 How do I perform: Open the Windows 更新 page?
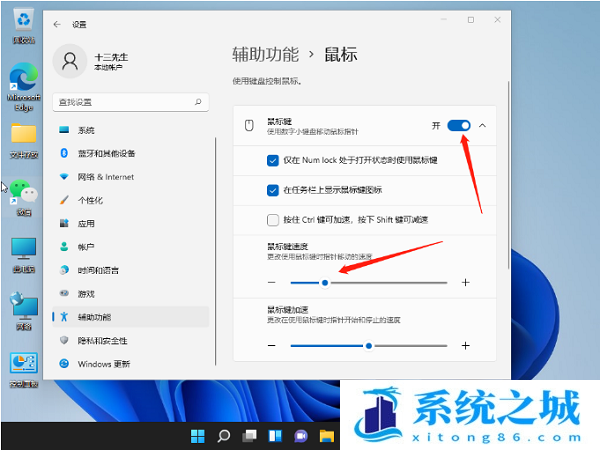pos(103,364)
